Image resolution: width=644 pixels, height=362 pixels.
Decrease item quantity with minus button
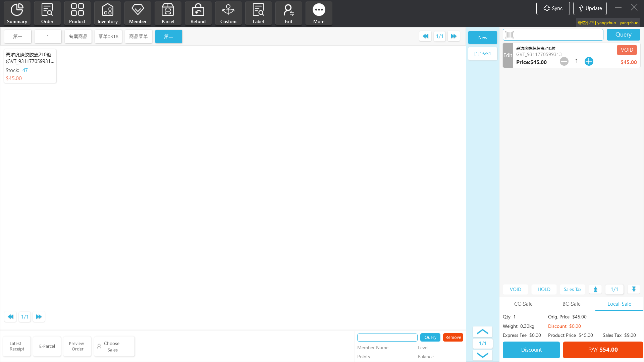(564, 61)
